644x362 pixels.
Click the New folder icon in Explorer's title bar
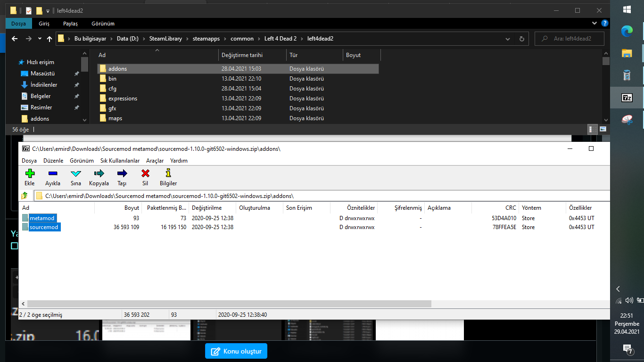(x=40, y=10)
